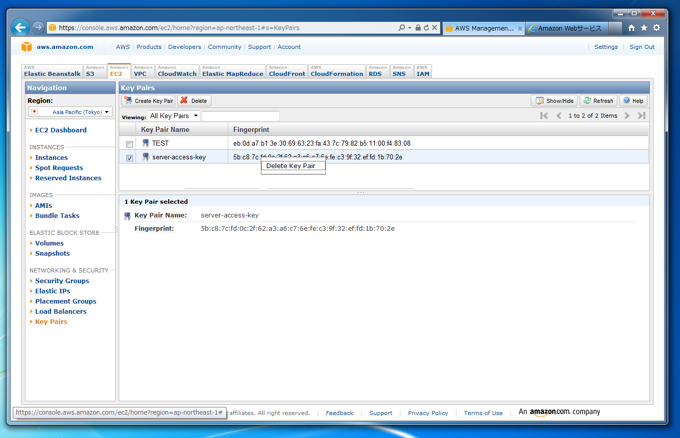Viewport: 680px width, 438px height.
Task: Reload page with the address bar refresh icon
Action: click(x=426, y=28)
